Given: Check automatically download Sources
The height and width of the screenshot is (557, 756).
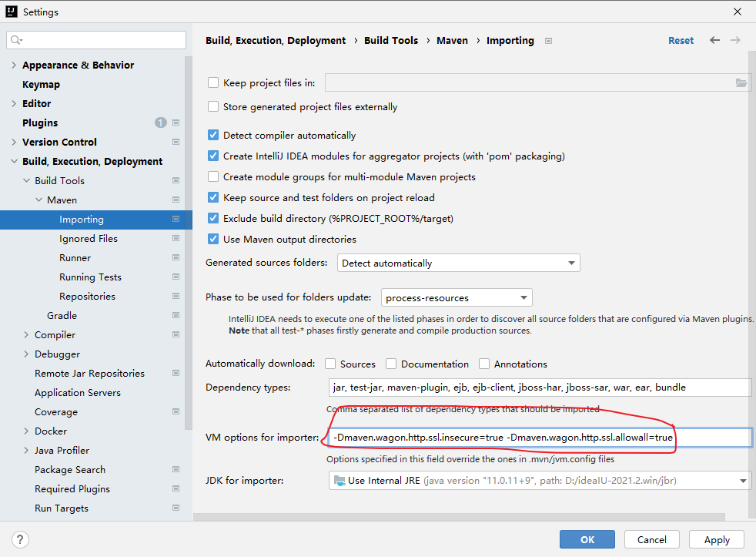Looking at the screenshot, I should point(330,364).
